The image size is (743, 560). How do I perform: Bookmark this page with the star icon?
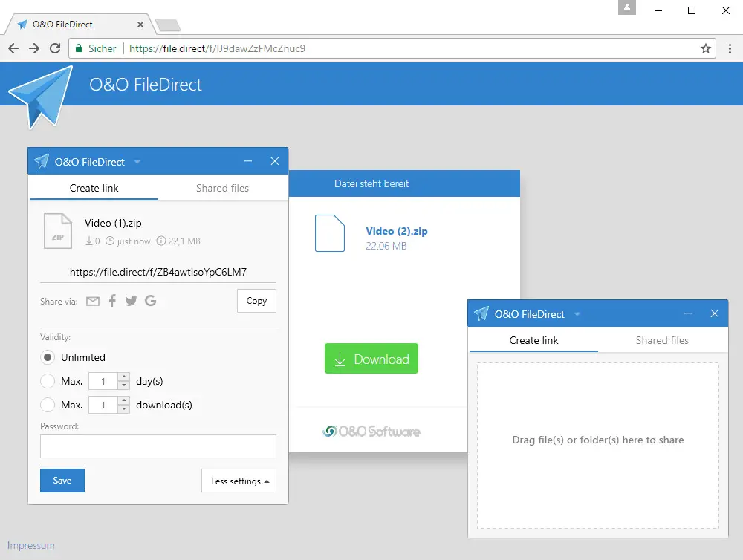click(x=706, y=48)
